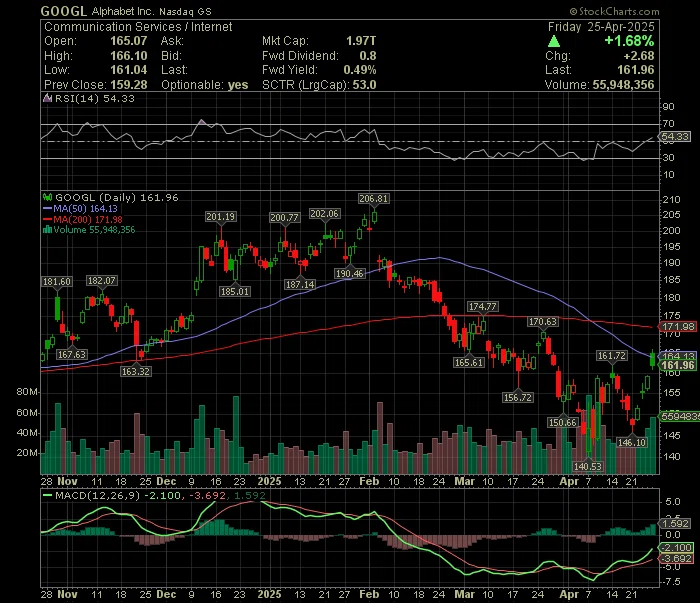The image size is (700, 603).
Task: Click the low price label '185.01'
Action: tap(235, 291)
